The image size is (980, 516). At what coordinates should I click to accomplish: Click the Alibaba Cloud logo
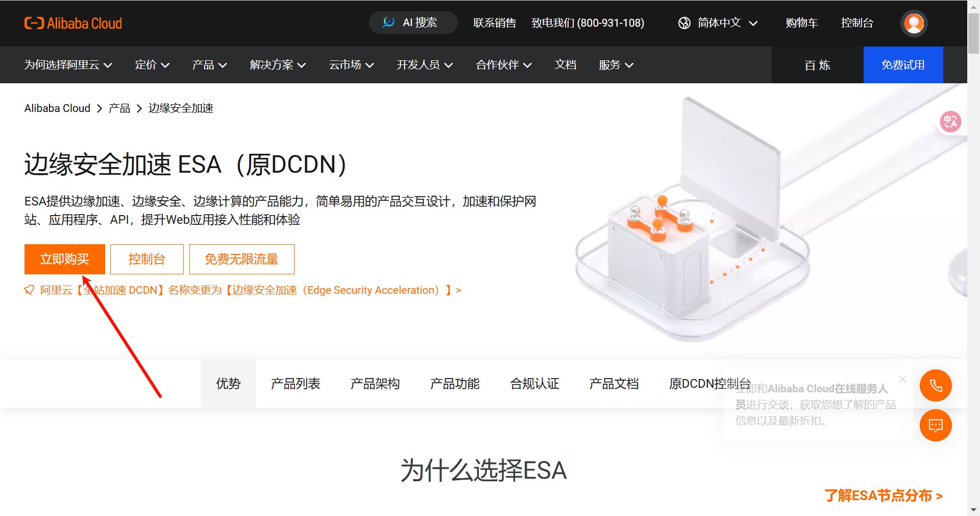pyautogui.click(x=73, y=23)
